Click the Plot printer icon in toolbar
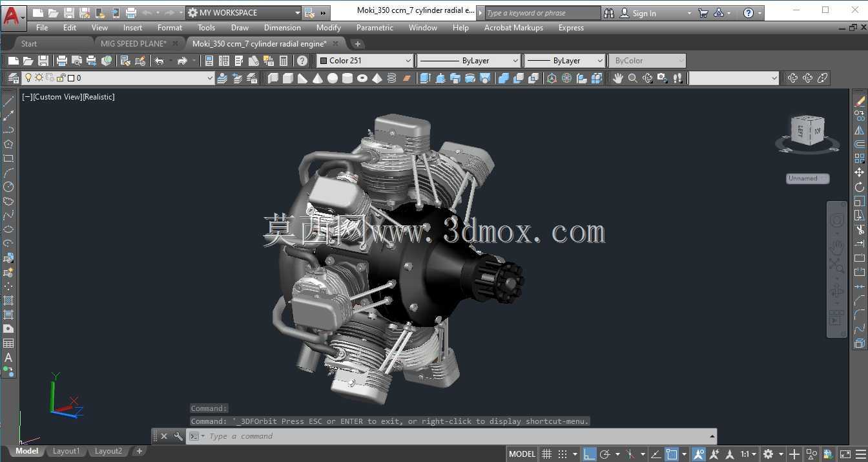868x462 pixels. 62,61
